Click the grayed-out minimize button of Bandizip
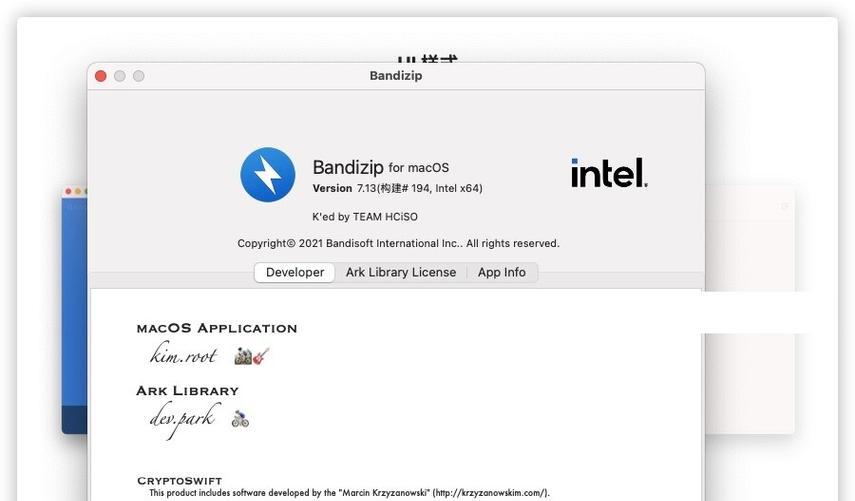 coord(120,76)
